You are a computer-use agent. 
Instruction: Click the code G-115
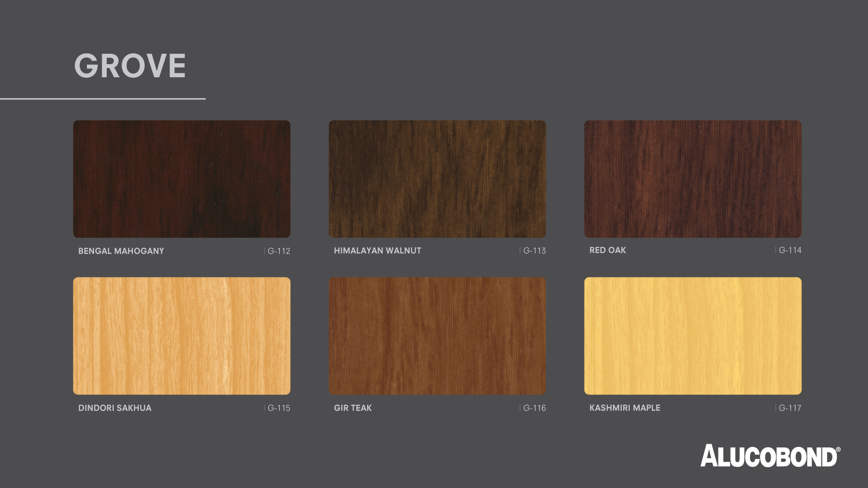(279, 408)
